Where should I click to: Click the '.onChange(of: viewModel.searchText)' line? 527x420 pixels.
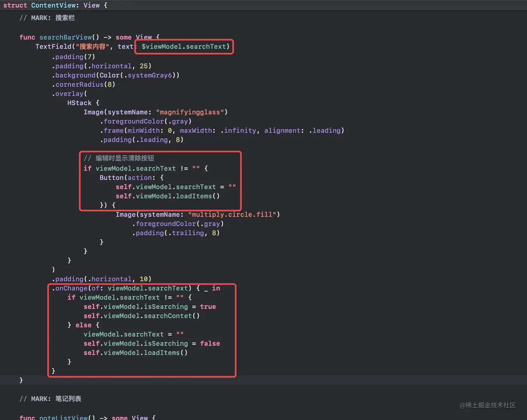pos(136,288)
